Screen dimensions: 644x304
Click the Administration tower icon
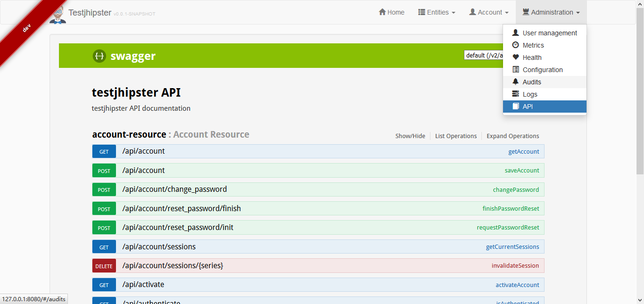click(526, 12)
